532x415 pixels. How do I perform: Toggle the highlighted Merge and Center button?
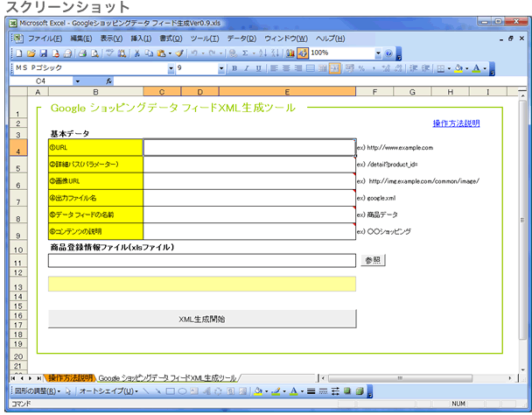[x=334, y=68]
